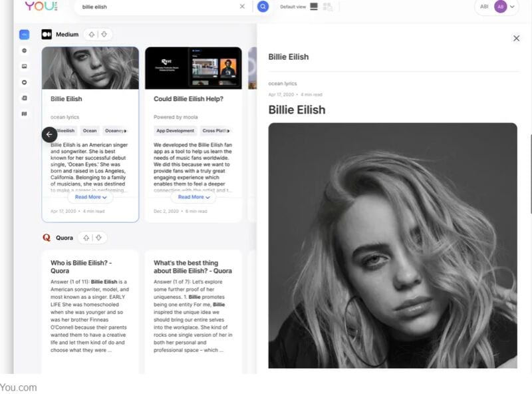
Task: Select the blue highlighted sidebar icon
Action: pos(24,35)
